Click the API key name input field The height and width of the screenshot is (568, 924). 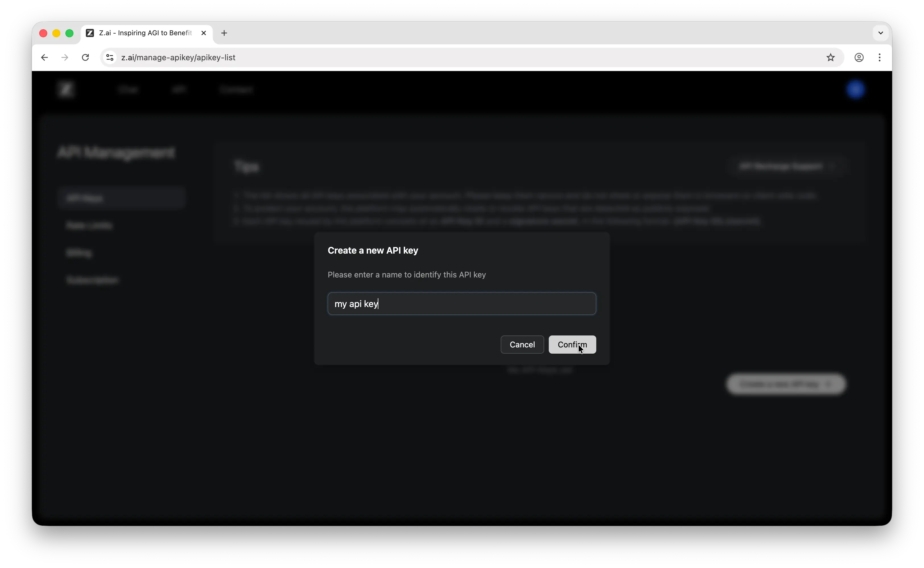(x=462, y=304)
